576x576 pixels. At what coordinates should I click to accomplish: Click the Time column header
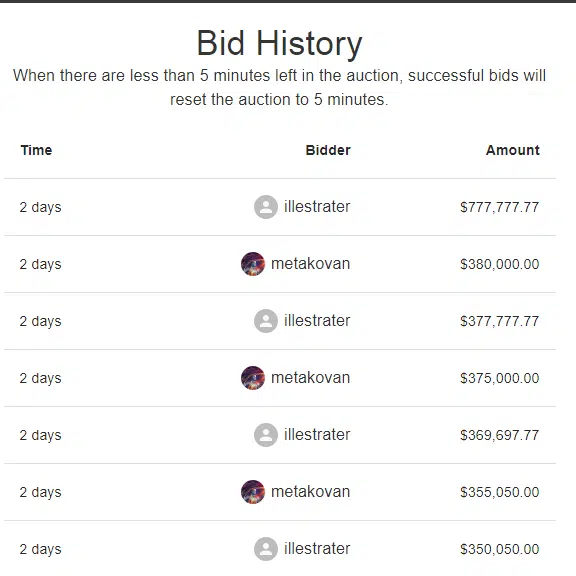click(x=36, y=150)
